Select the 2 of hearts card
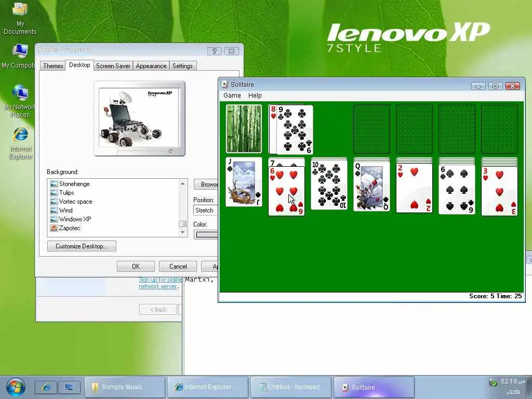This screenshot has width=532, height=399. click(414, 188)
